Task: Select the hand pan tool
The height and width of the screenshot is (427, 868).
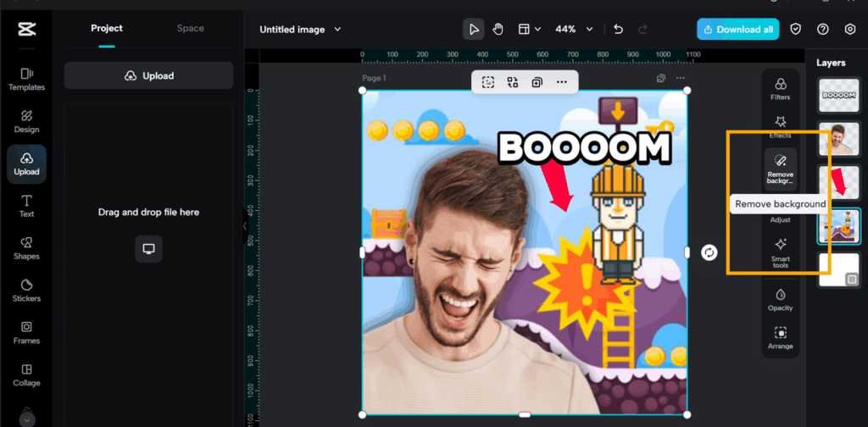Action: click(x=498, y=29)
